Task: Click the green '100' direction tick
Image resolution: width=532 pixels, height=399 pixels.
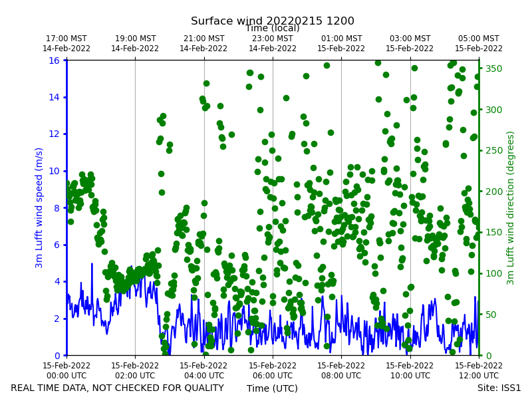Action: pyautogui.click(x=494, y=273)
